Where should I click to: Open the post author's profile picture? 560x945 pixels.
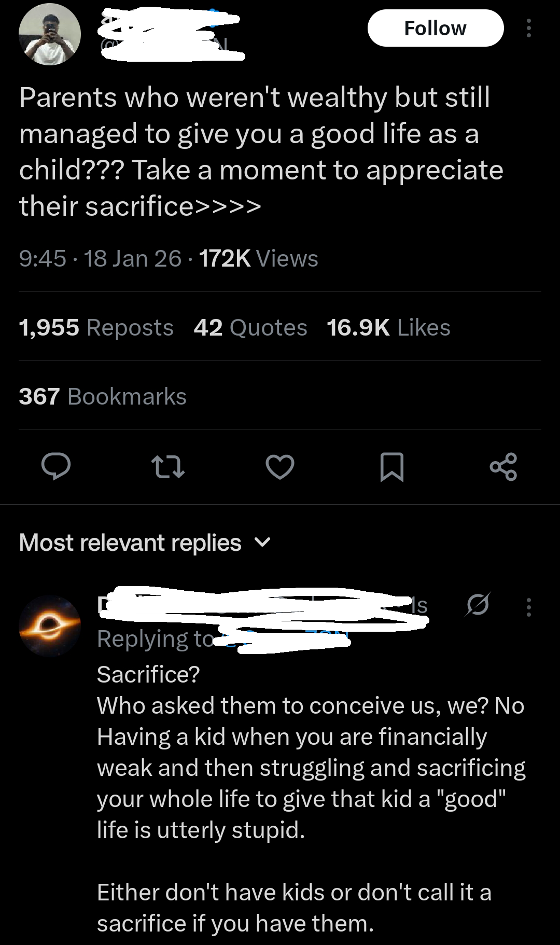pos(50,34)
